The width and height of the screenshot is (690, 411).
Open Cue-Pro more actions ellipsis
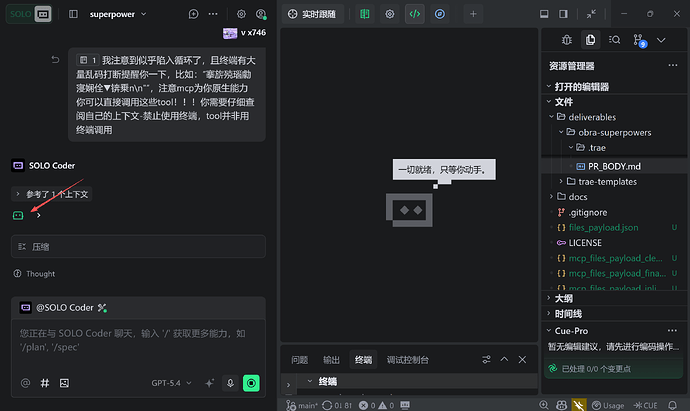672,330
